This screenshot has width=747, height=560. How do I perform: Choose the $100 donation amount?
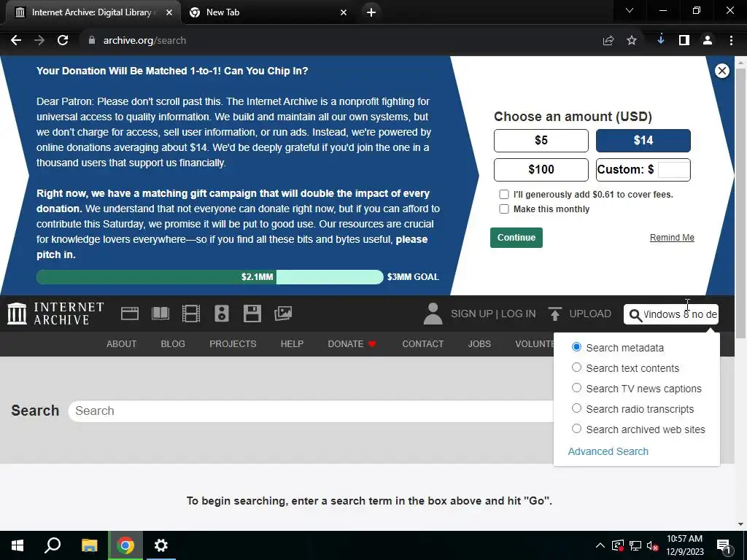(x=541, y=169)
